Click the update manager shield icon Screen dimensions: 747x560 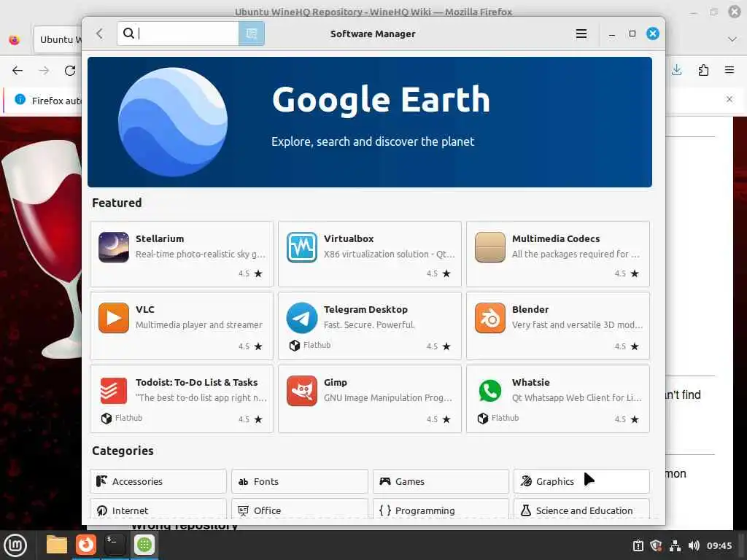coord(656,545)
